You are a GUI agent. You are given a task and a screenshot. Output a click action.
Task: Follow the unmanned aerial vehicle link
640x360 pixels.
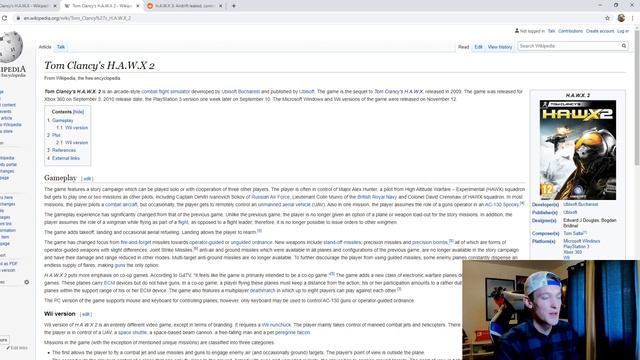coord(284,204)
